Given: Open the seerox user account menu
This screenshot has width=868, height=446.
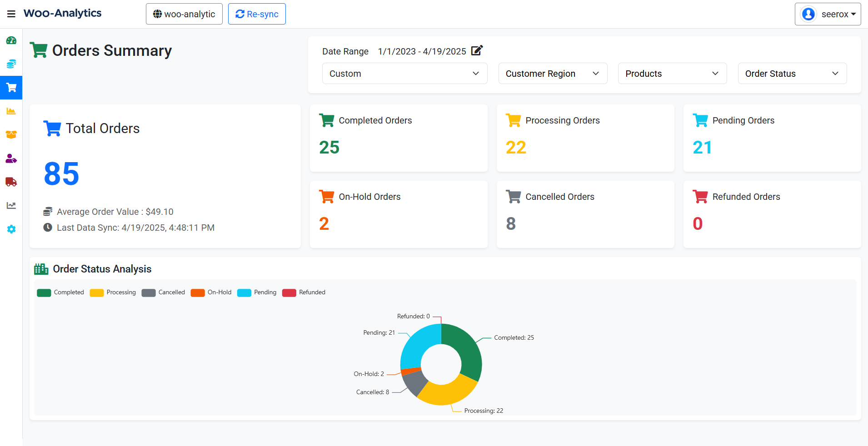Looking at the screenshot, I should coord(828,14).
